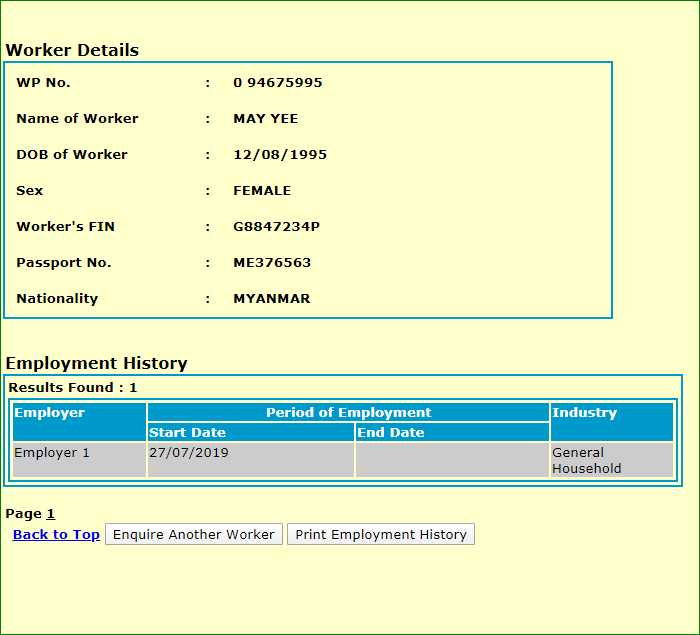
Task: Click the passport number ME376563
Action: [x=272, y=263]
